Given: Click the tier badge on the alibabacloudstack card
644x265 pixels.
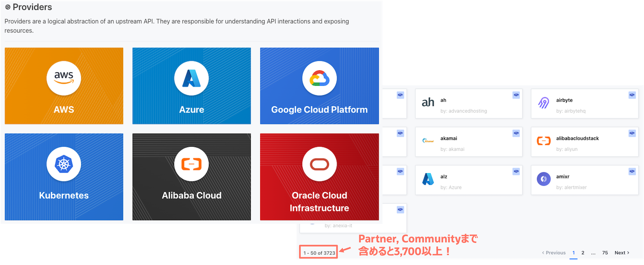Looking at the screenshot, I should pos(632,133).
